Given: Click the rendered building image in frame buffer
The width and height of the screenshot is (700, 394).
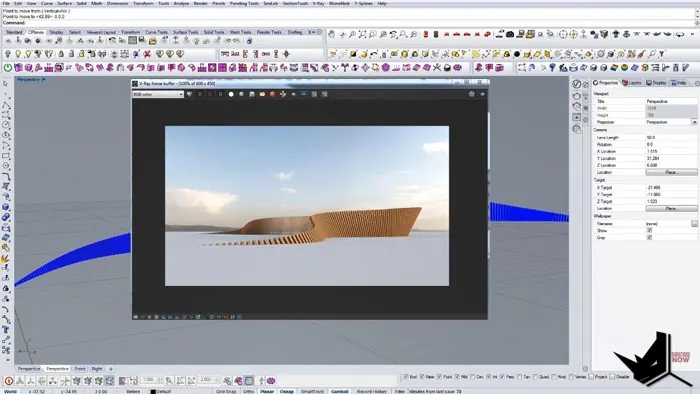Looking at the screenshot, I should (307, 206).
